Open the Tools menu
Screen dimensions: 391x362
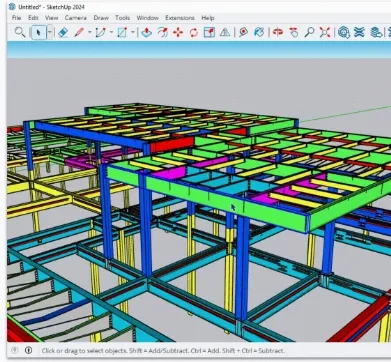(x=122, y=18)
